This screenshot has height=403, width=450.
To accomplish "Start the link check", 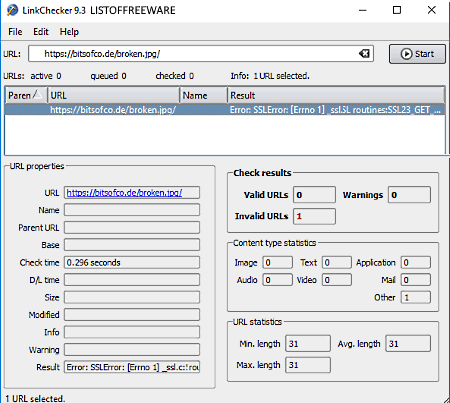I will 417,54.
